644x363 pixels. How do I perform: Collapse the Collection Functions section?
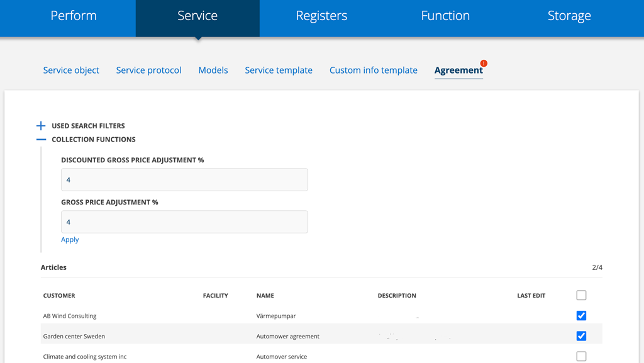(x=41, y=140)
